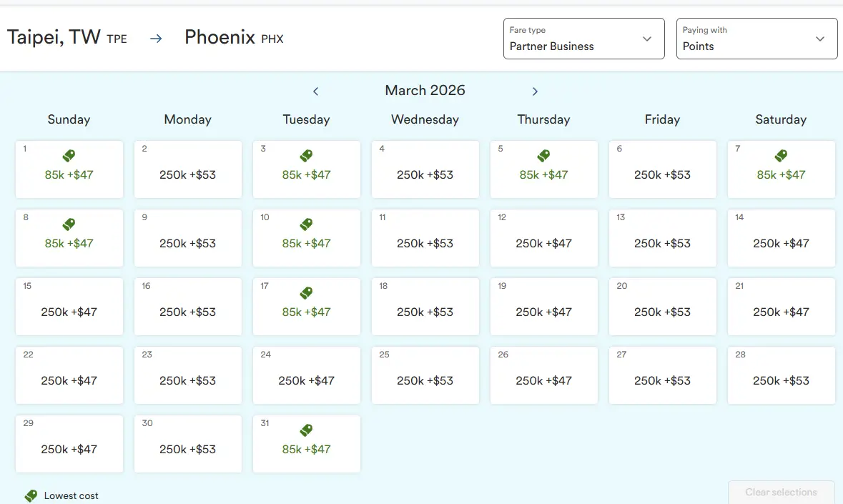Click the green tag icon on March 3
Screen dimensions: 843x504
point(306,155)
